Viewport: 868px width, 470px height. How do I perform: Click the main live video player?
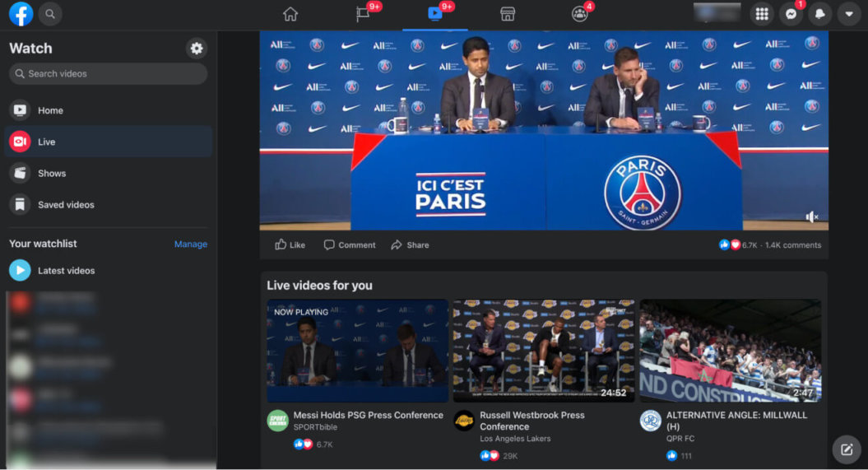pyautogui.click(x=544, y=130)
